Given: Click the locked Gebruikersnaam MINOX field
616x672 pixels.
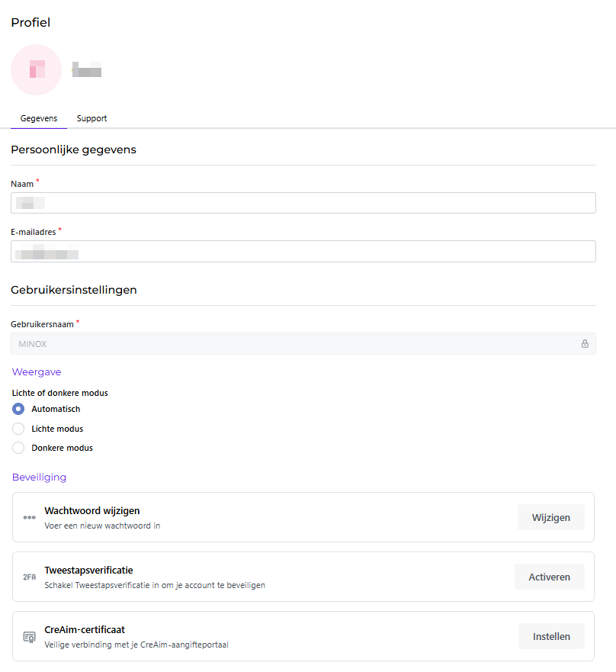Looking at the screenshot, I should pyautogui.click(x=303, y=344).
